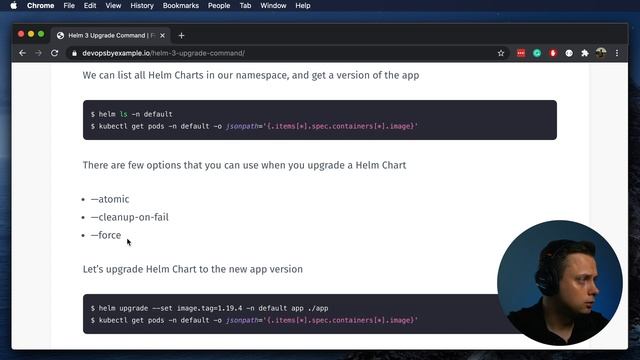Go back to previous page
The height and width of the screenshot is (360, 640).
22,53
